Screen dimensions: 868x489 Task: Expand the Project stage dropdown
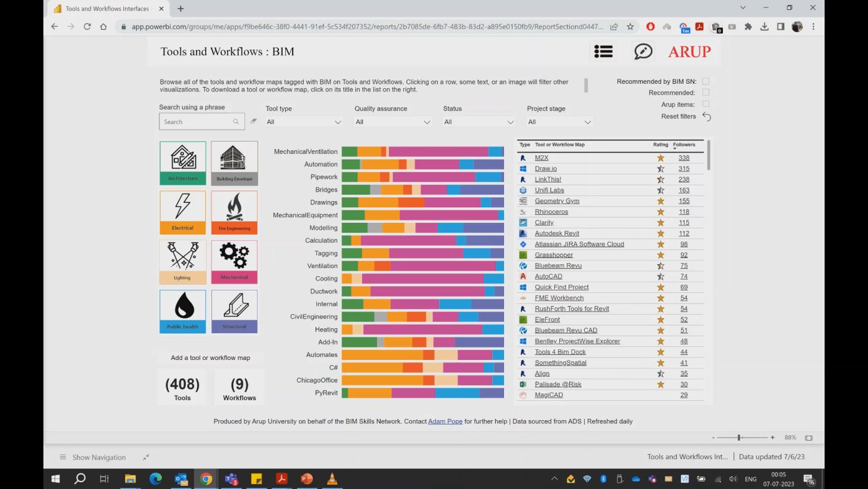point(560,122)
